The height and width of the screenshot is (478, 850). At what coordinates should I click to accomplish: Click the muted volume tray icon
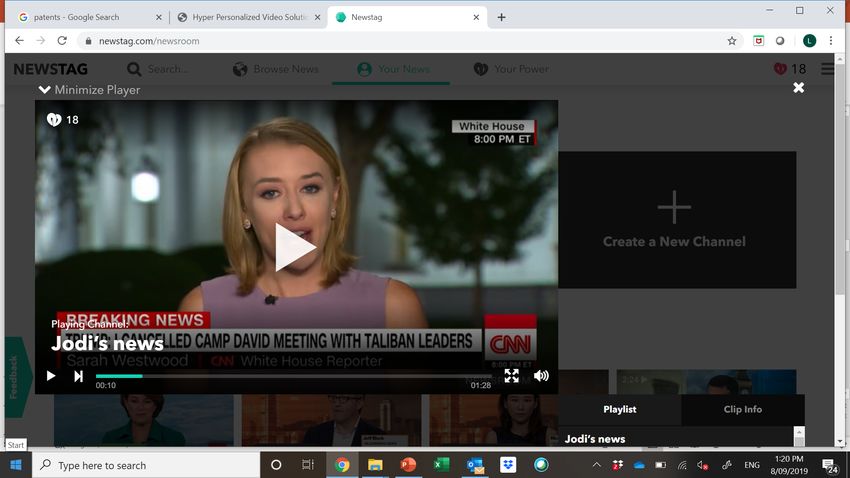703,465
